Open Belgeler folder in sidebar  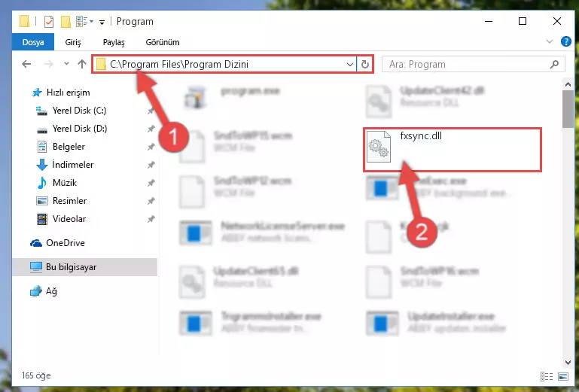[69, 147]
